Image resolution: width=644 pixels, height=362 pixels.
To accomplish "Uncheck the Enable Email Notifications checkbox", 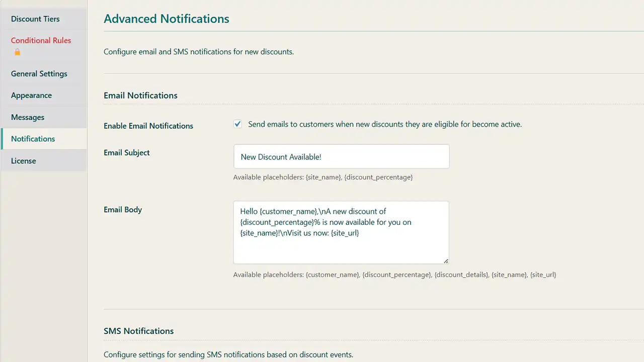I will (237, 124).
